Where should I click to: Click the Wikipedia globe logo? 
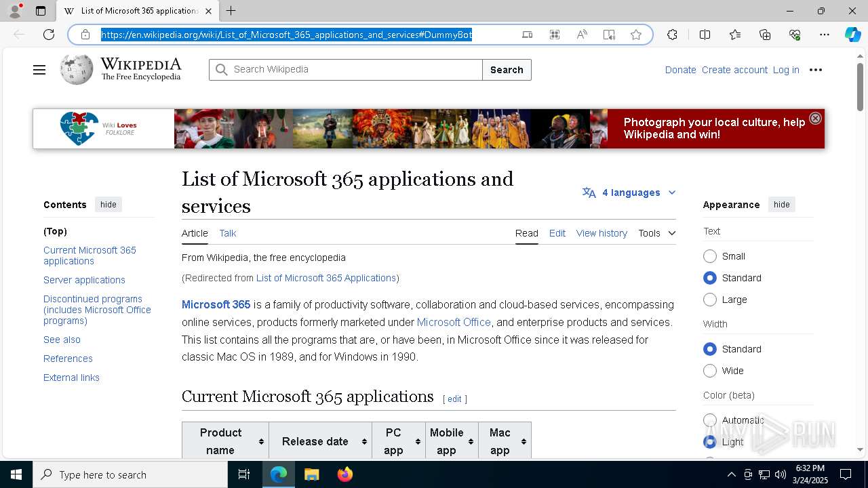tap(76, 70)
